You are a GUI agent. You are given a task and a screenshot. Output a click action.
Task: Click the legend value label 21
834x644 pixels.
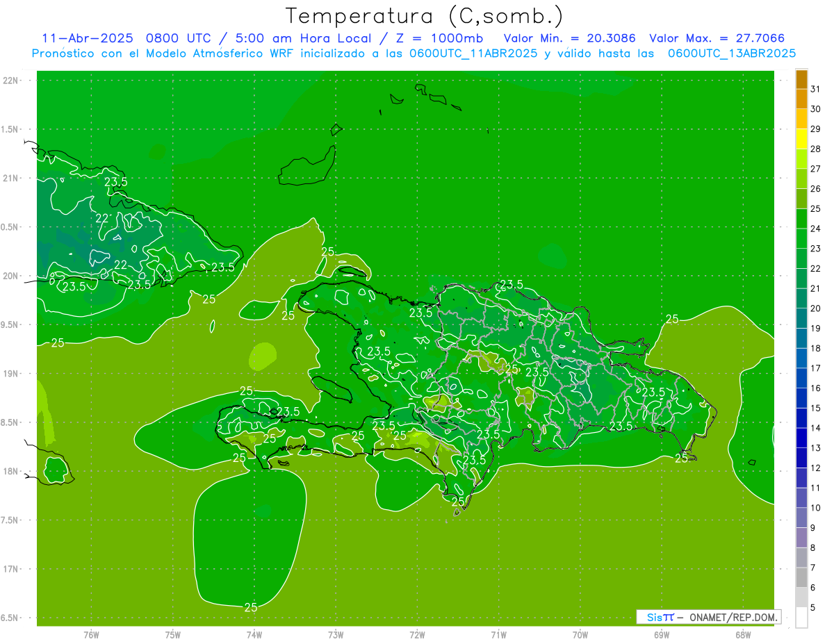pyautogui.click(x=815, y=288)
